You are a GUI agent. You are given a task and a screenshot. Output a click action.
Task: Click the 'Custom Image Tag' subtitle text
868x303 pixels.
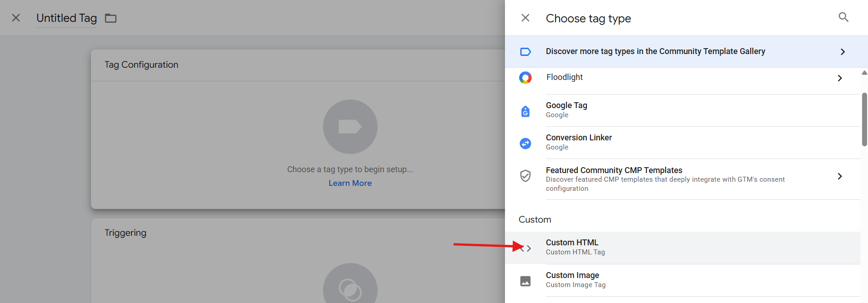click(x=576, y=285)
